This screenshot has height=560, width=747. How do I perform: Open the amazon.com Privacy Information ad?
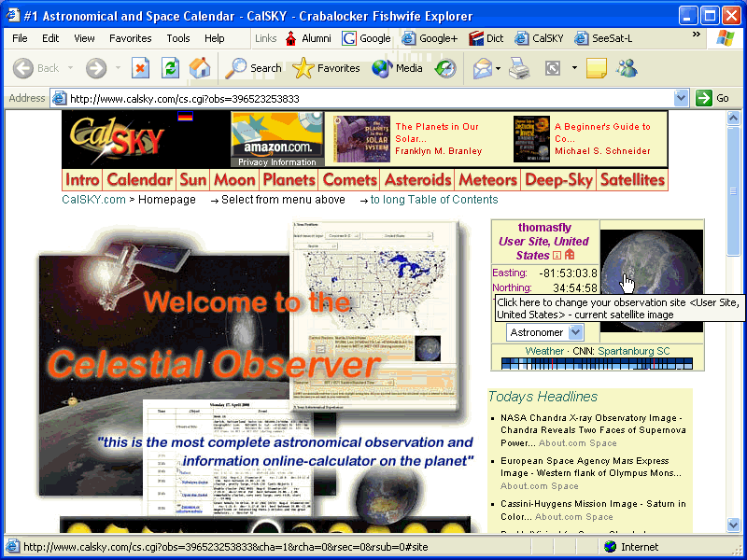277,139
